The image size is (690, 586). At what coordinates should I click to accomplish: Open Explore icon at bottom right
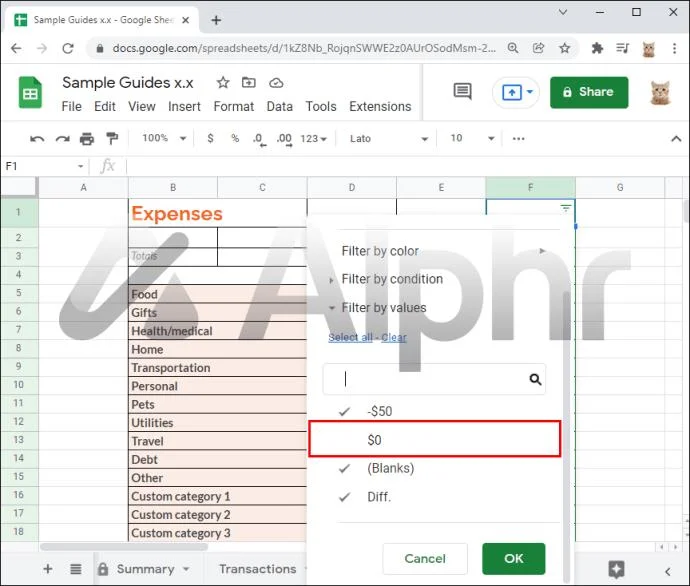click(616, 570)
